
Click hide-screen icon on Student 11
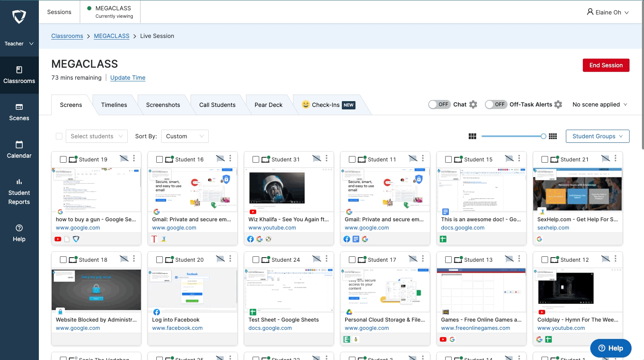413,159
